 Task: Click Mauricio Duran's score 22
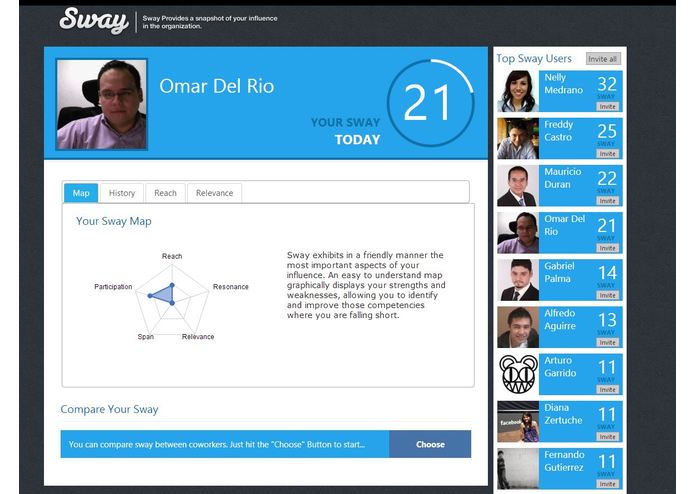[x=607, y=179]
